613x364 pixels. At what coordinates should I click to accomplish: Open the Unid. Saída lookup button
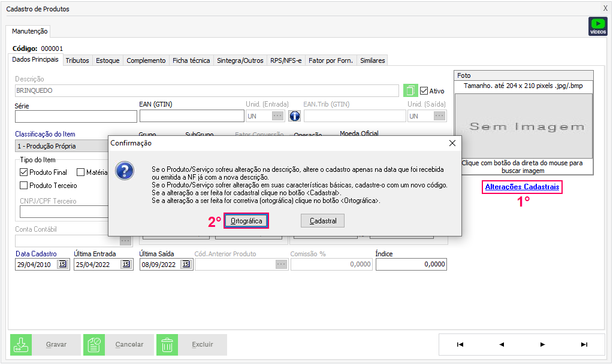point(440,116)
